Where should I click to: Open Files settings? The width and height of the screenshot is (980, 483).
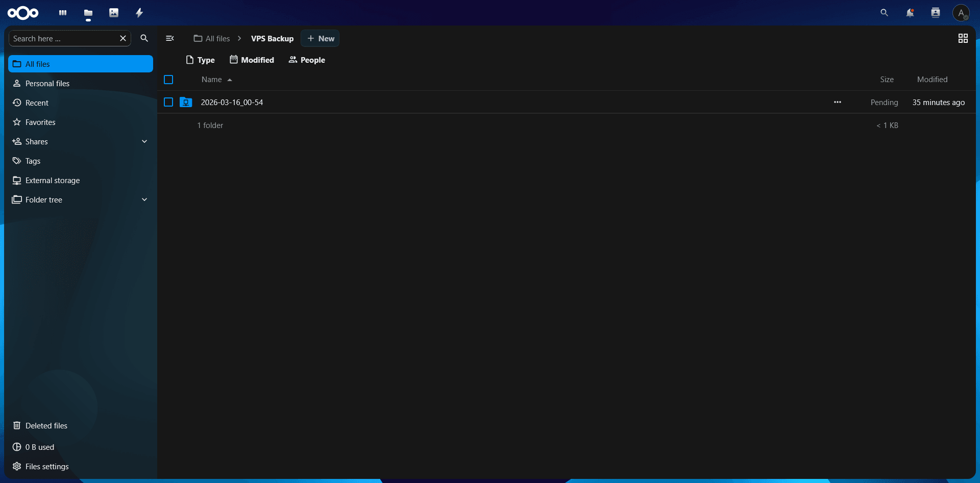coord(46,466)
